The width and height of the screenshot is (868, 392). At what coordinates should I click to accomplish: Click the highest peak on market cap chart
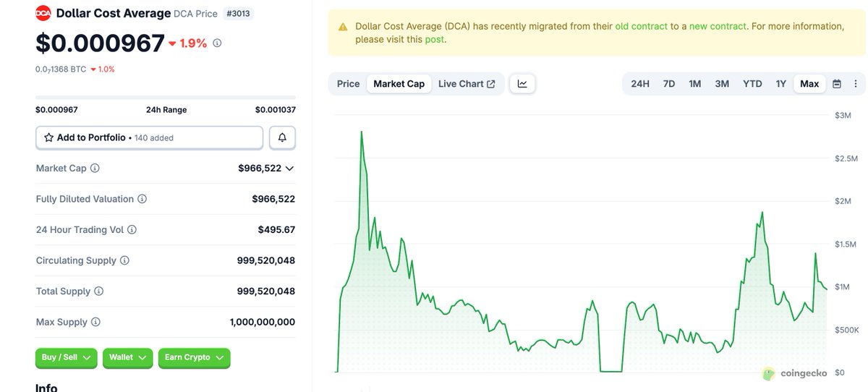pyautogui.click(x=361, y=132)
